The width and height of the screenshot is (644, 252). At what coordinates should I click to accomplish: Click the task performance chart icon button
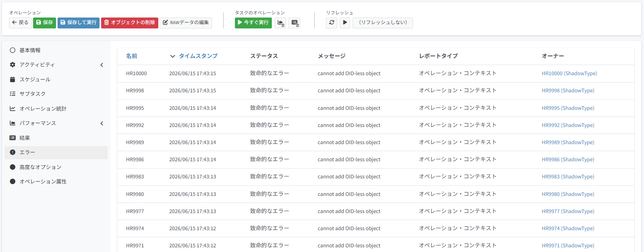click(x=280, y=23)
